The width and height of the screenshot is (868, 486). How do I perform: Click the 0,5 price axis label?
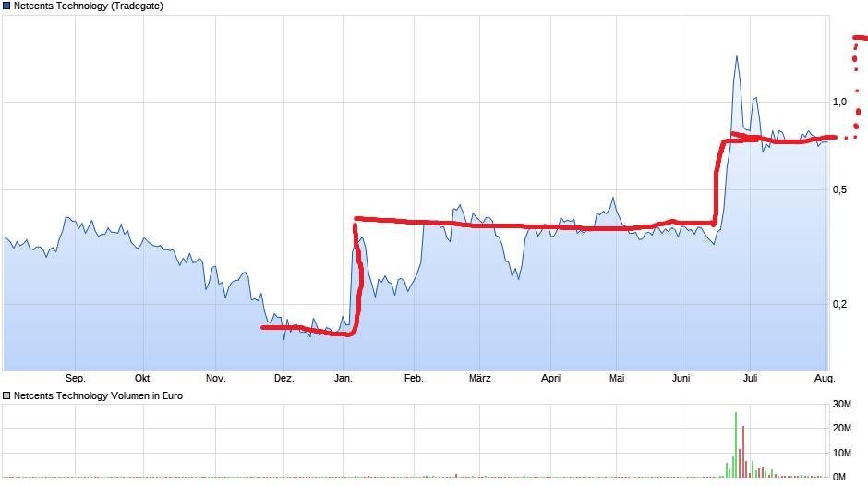coord(839,190)
